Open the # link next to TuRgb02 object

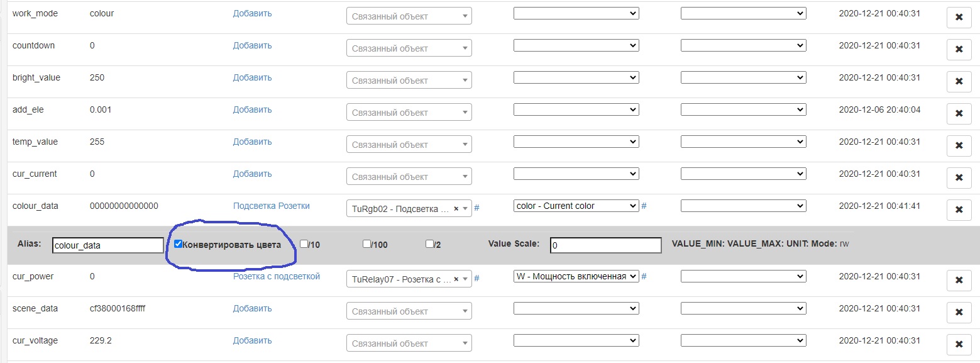(x=476, y=208)
